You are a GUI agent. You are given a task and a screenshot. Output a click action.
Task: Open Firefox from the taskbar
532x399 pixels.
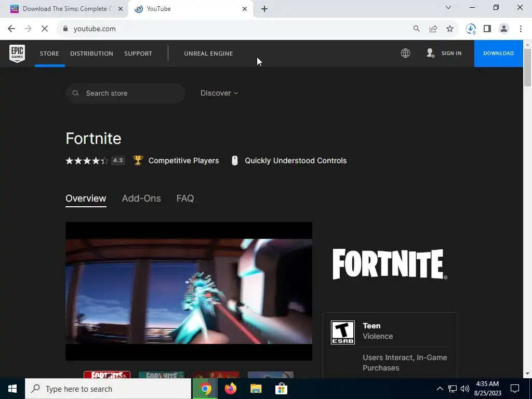point(230,389)
